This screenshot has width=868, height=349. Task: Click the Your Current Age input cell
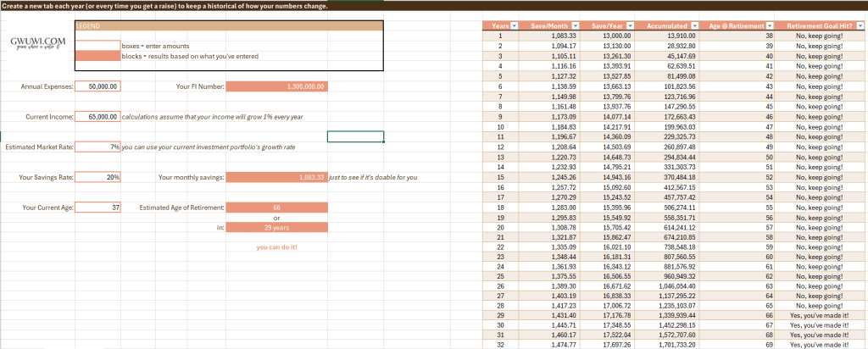97,208
